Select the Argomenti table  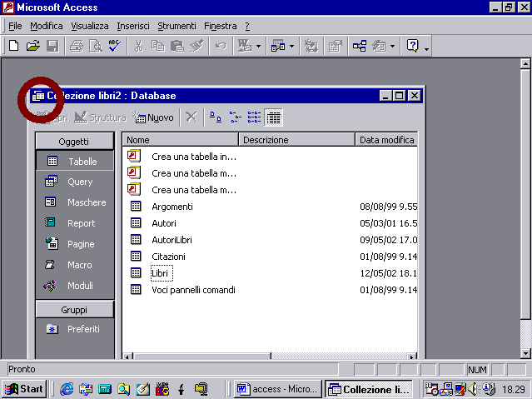tap(172, 207)
